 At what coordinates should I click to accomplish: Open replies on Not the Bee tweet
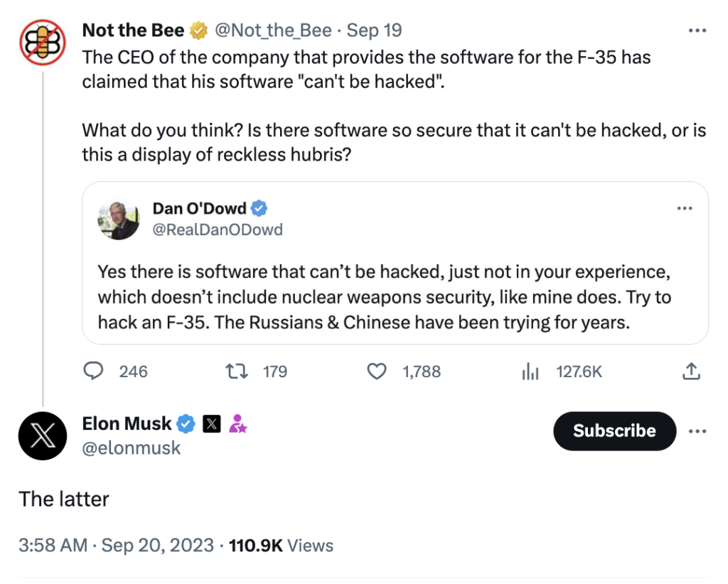[114, 372]
